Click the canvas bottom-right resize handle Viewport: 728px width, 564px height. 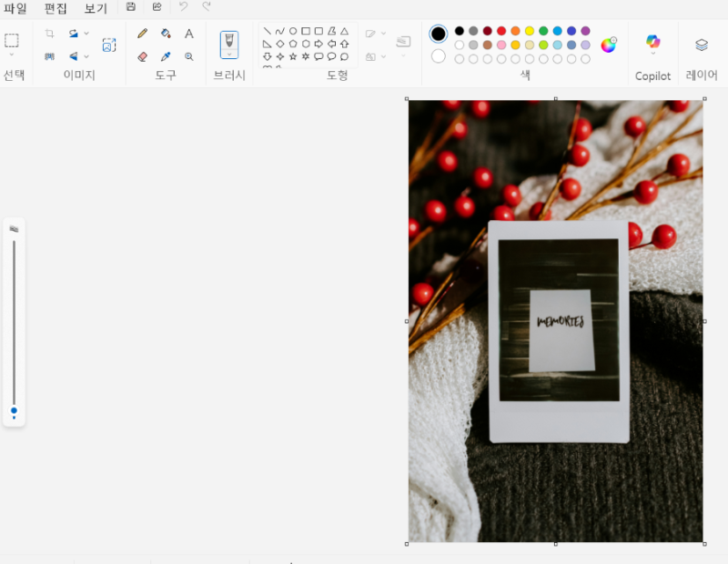point(704,544)
